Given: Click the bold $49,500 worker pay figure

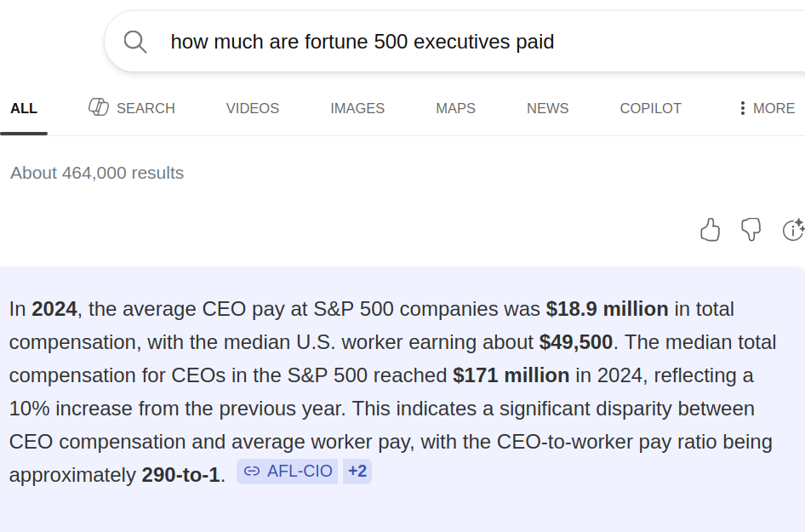Looking at the screenshot, I should click(x=575, y=342).
